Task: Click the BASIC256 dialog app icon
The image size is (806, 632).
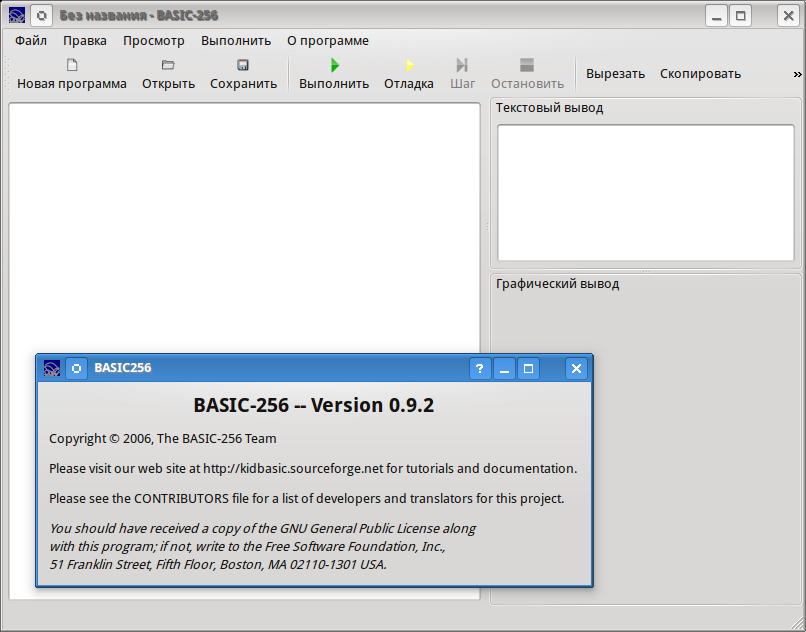Action: tap(52, 368)
